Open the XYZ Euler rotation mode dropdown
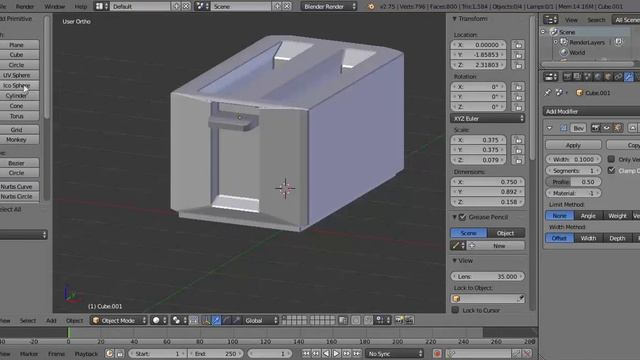This screenshot has height=360, width=640. (x=487, y=118)
